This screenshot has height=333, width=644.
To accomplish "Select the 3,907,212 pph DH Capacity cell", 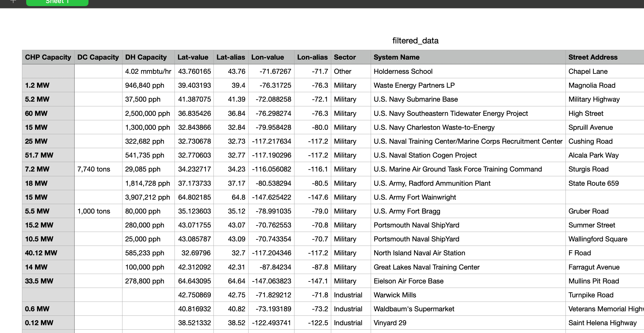I will click(x=148, y=197).
